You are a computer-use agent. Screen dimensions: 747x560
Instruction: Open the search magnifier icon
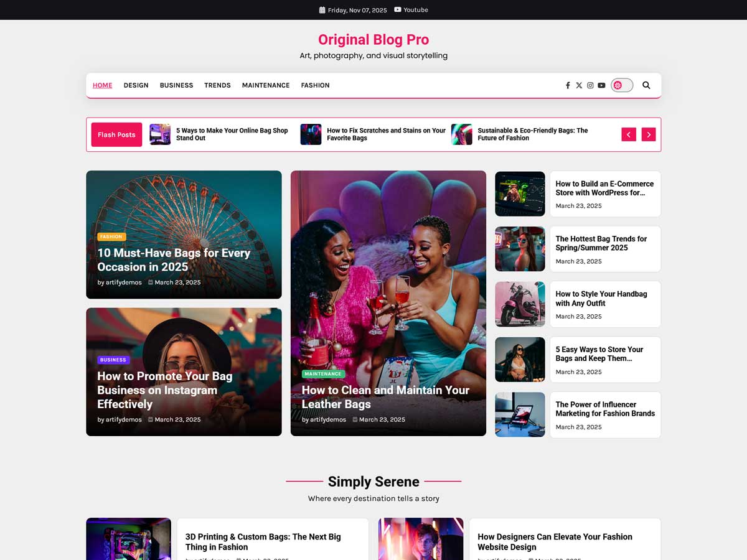tap(646, 85)
